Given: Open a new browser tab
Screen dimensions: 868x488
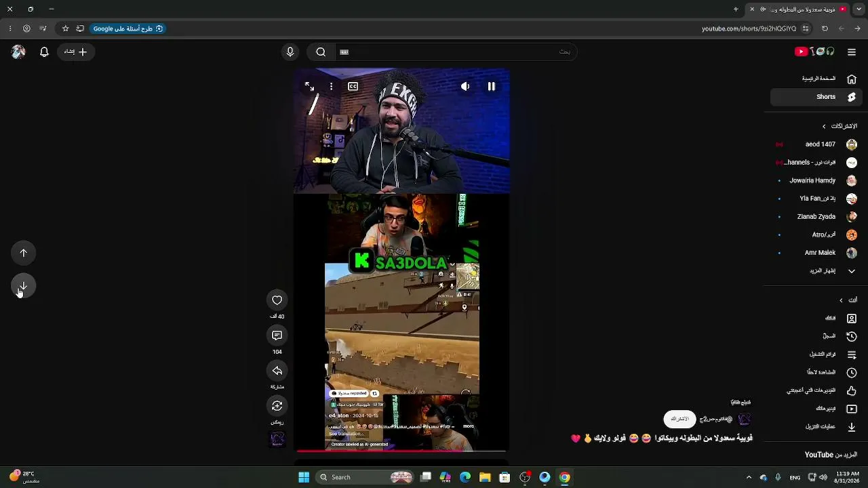Looking at the screenshot, I should point(736,9).
